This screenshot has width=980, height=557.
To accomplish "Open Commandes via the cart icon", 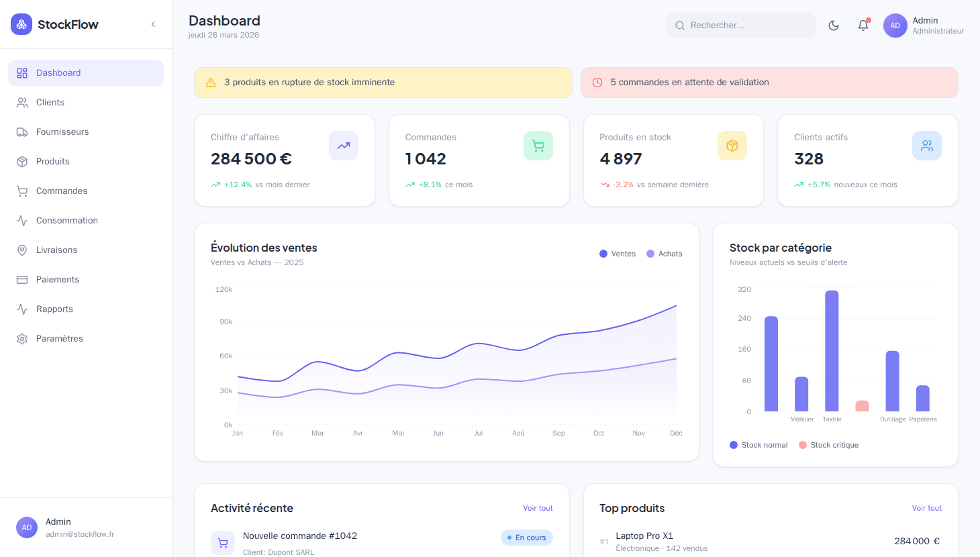I will (x=21, y=191).
